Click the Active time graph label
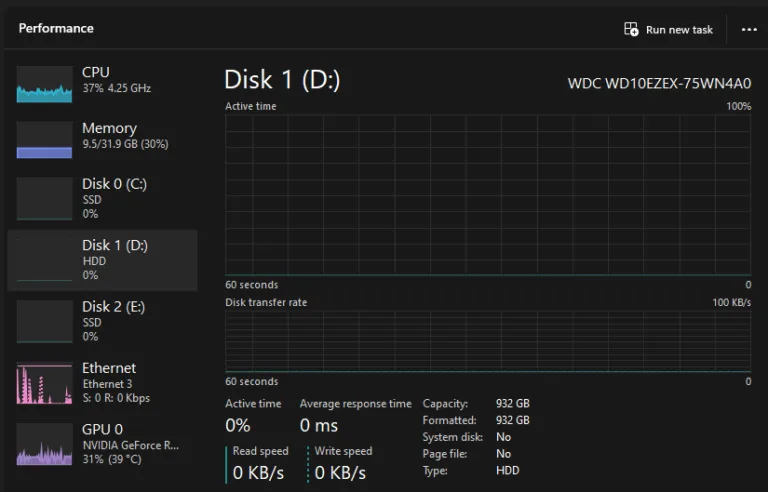The height and width of the screenshot is (492, 768). click(251, 106)
